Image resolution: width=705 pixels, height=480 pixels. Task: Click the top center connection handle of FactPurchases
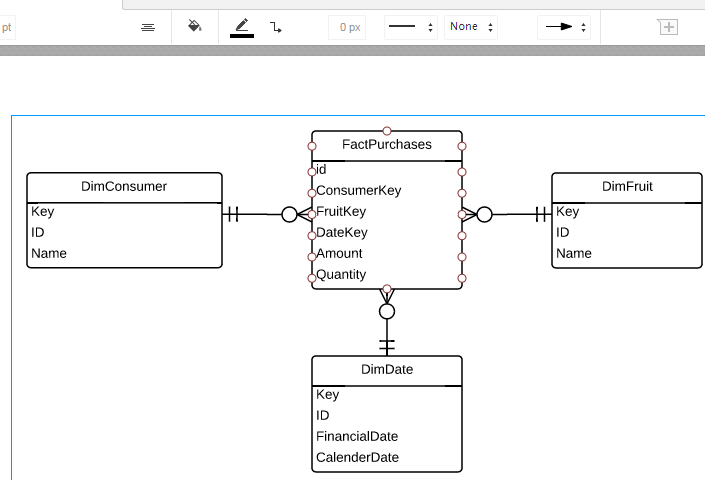click(x=387, y=130)
